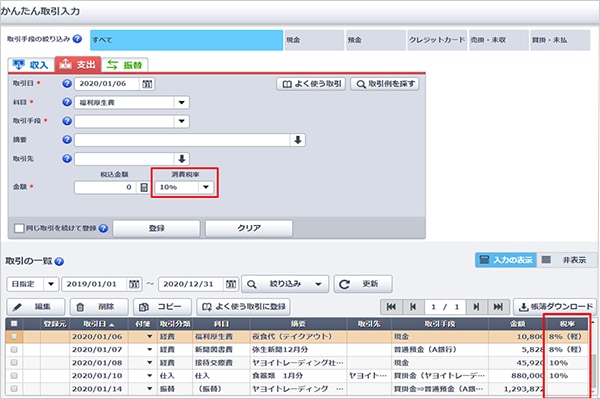Click 取引例を探す button
The height and width of the screenshot is (399, 600).
click(385, 84)
